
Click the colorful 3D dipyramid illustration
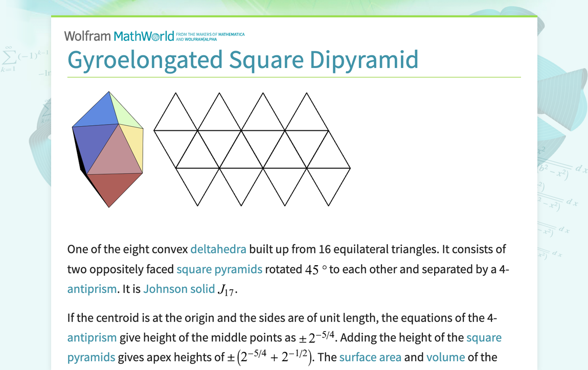[x=107, y=148]
